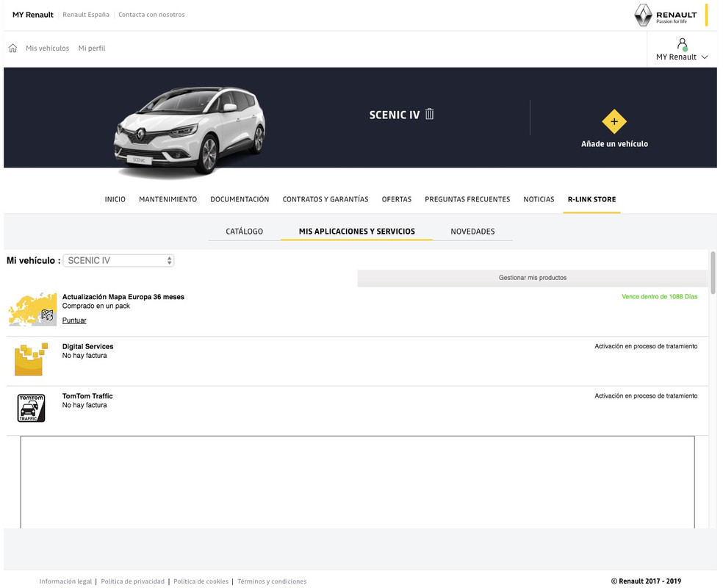723x588 pixels.
Task: Click the Vence dentro de 1088 Días status
Action: pyautogui.click(x=659, y=296)
